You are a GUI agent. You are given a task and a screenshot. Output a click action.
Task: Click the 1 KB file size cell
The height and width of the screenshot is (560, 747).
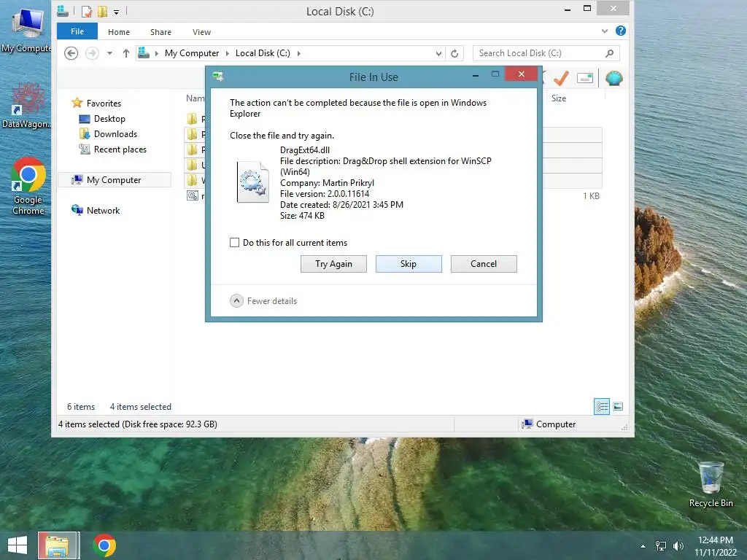[591, 195]
